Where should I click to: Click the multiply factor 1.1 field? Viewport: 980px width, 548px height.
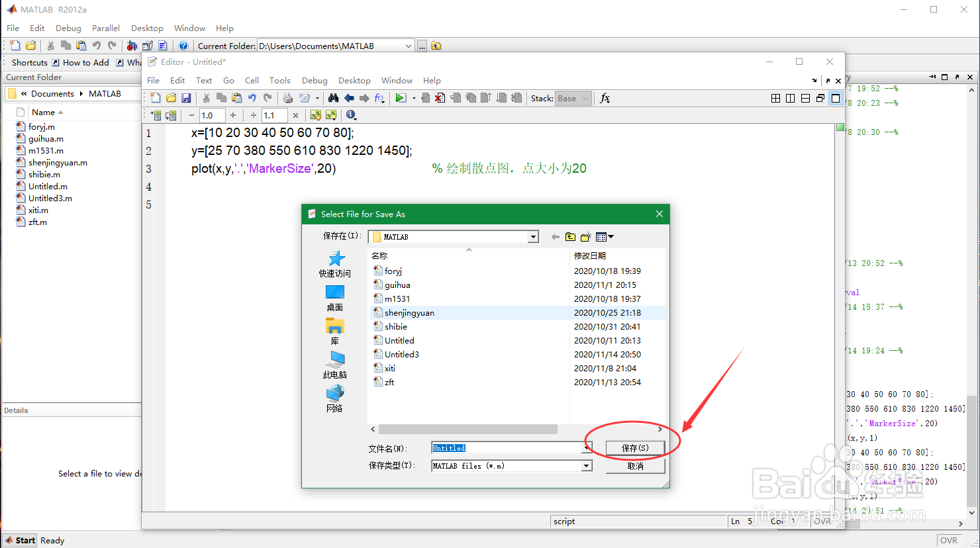(x=275, y=115)
